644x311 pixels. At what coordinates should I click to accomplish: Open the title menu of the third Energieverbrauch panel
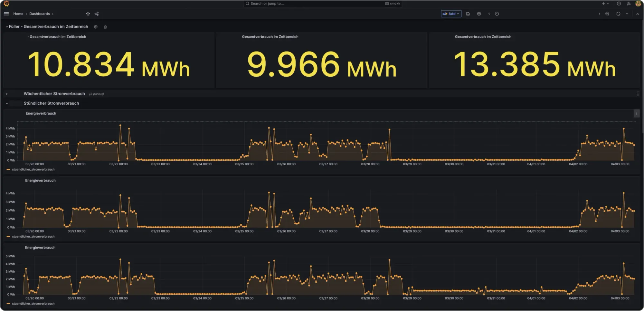(x=40, y=248)
